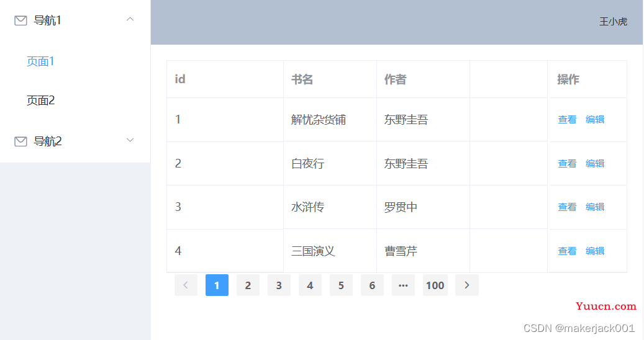The height and width of the screenshot is (340, 644).
Task: Jump to pagination page 5
Action: (342, 285)
